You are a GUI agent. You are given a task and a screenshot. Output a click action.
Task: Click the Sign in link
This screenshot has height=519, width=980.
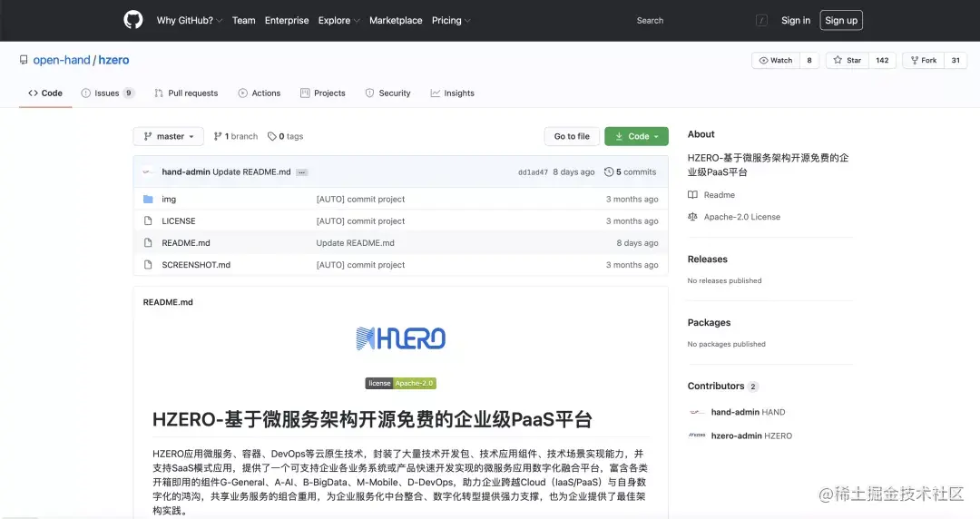tap(796, 21)
